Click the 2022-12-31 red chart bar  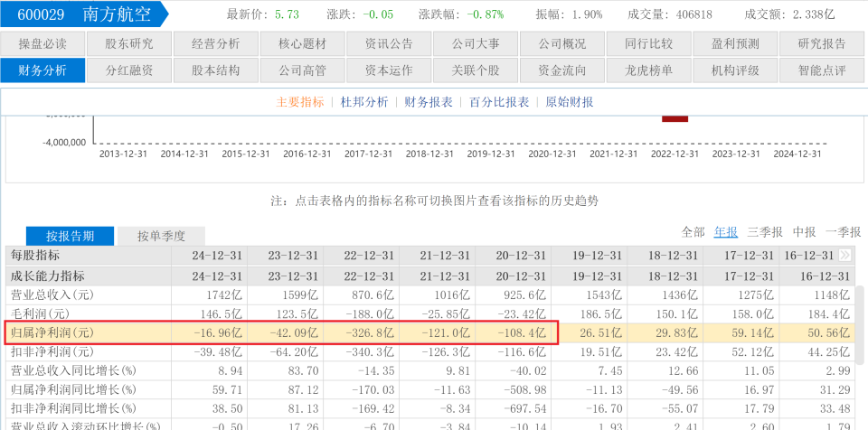(x=675, y=117)
